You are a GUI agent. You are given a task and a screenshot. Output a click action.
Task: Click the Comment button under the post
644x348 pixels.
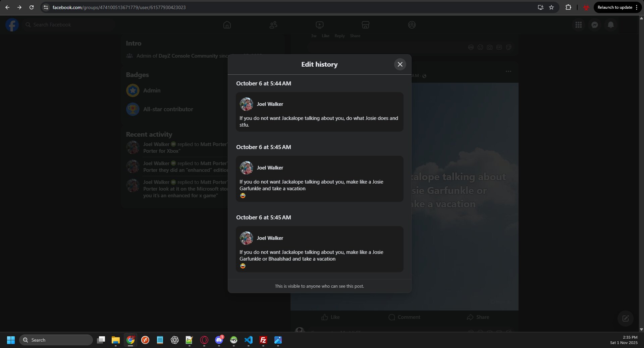404,317
